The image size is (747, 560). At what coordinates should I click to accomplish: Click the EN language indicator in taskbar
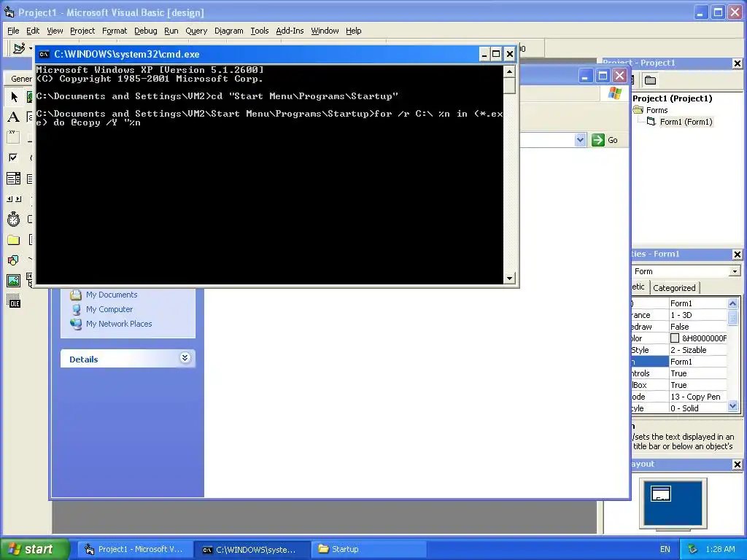[665, 550]
